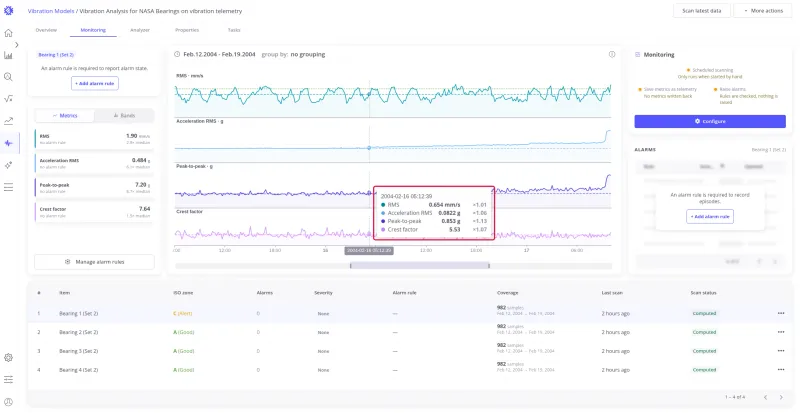Screen dimensions: 800x413
Task: Open the Overview tab
Action: [x=46, y=30]
